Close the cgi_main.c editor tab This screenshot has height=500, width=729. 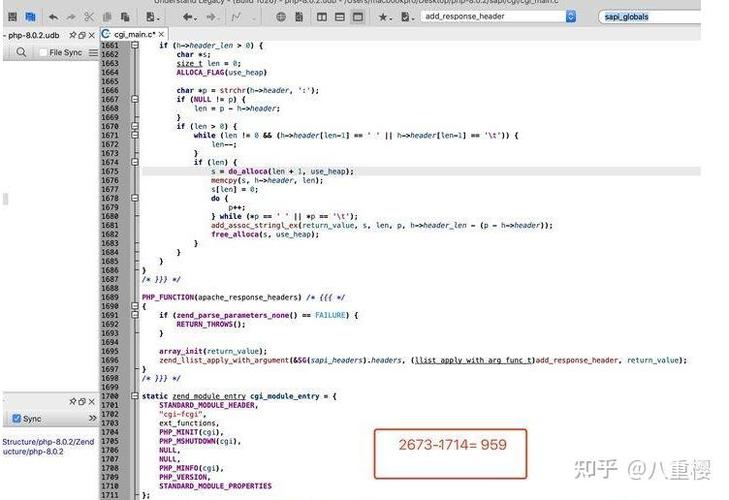coord(163,34)
